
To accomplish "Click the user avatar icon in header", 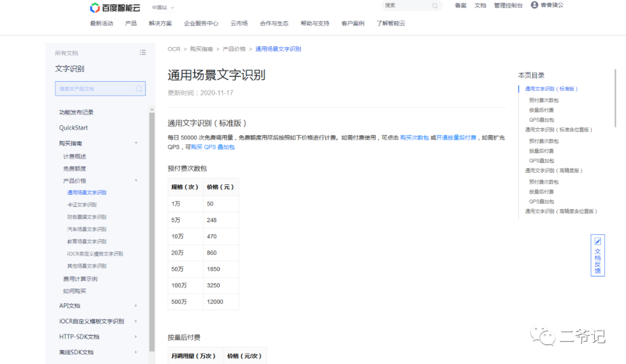I will coord(534,5).
